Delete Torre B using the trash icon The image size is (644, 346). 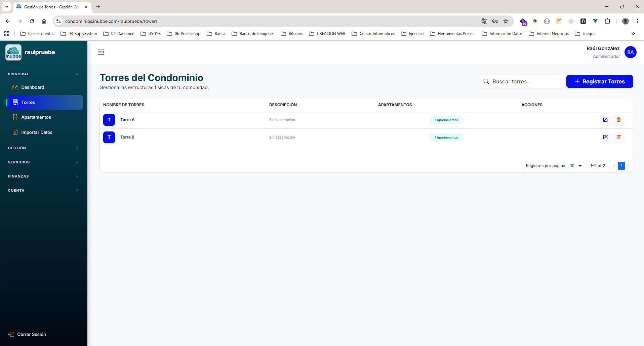pyautogui.click(x=618, y=137)
